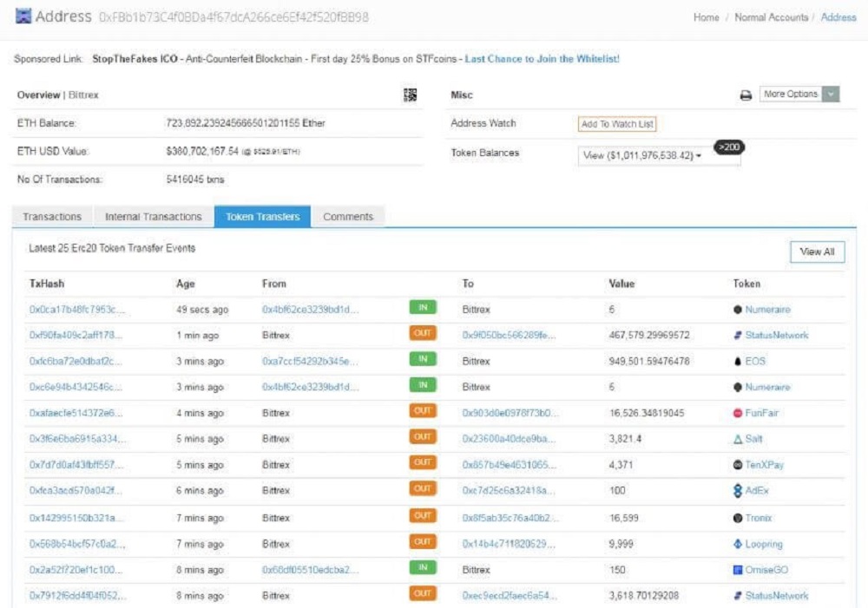Open transaction hash starting 0x2a52f7
The height and width of the screenshot is (608, 868).
[x=76, y=570]
